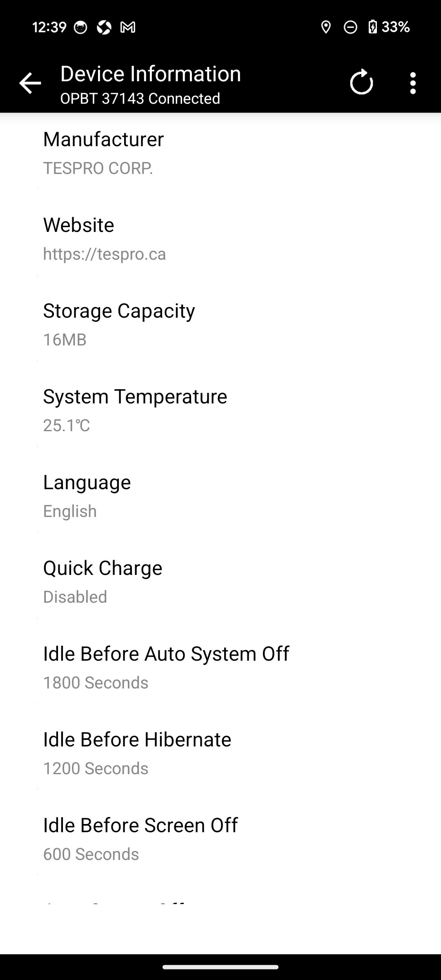Tap the Do Not Disturb icon
The width and height of the screenshot is (441, 980).
coord(350,27)
